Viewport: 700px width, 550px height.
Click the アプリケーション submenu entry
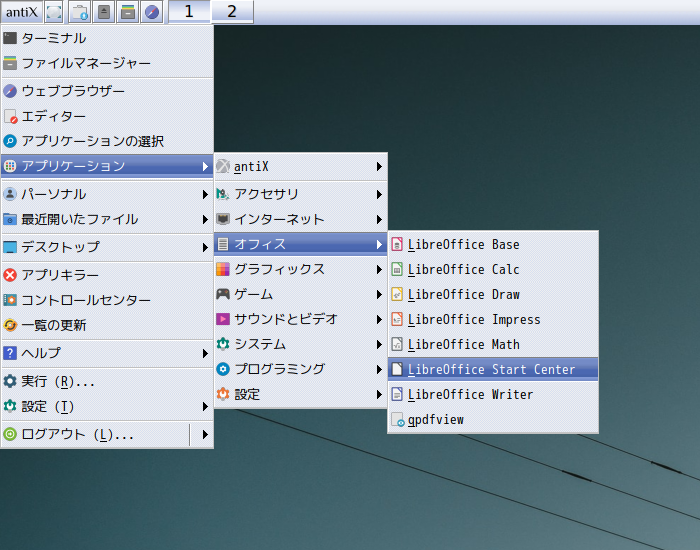tap(107, 166)
